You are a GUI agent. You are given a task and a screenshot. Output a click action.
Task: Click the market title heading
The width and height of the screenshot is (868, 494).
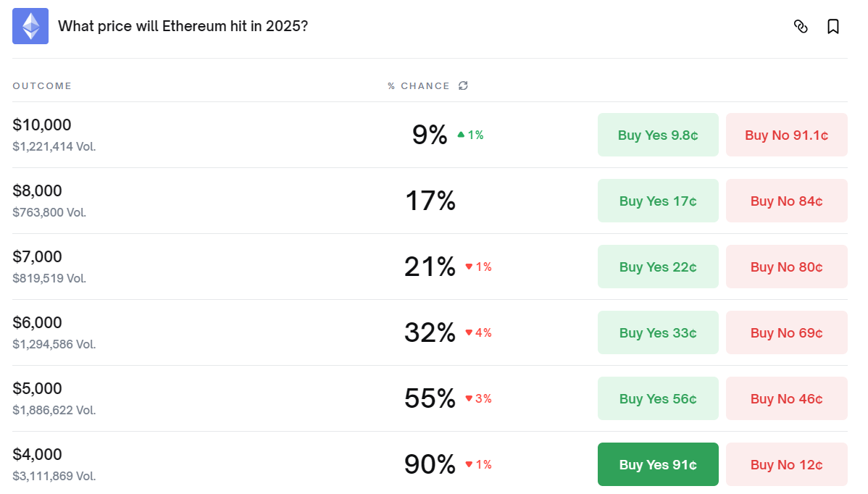pos(183,26)
